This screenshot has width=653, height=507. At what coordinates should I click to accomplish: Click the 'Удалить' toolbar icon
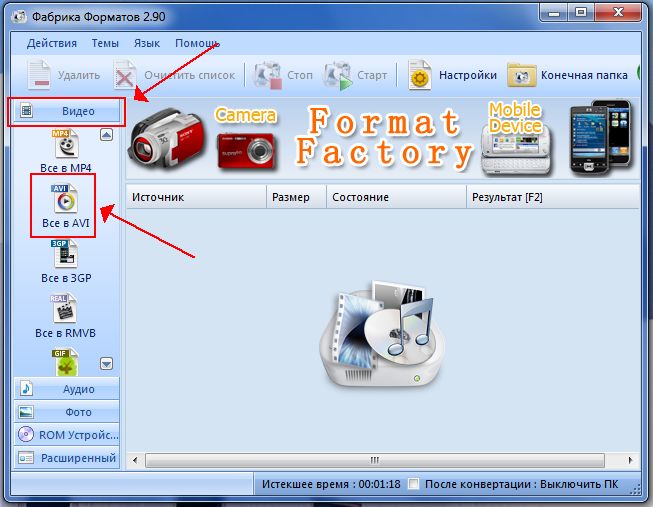[40, 75]
